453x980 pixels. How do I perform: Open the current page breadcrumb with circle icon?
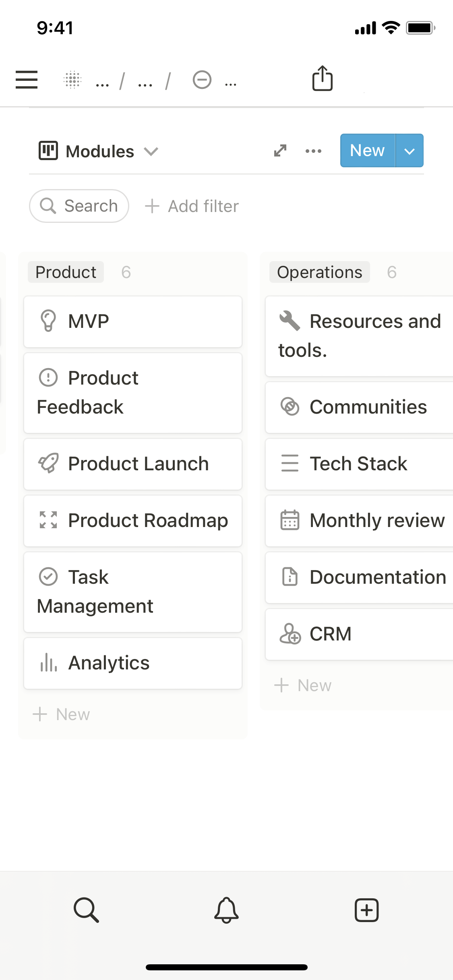tap(202, 80)
